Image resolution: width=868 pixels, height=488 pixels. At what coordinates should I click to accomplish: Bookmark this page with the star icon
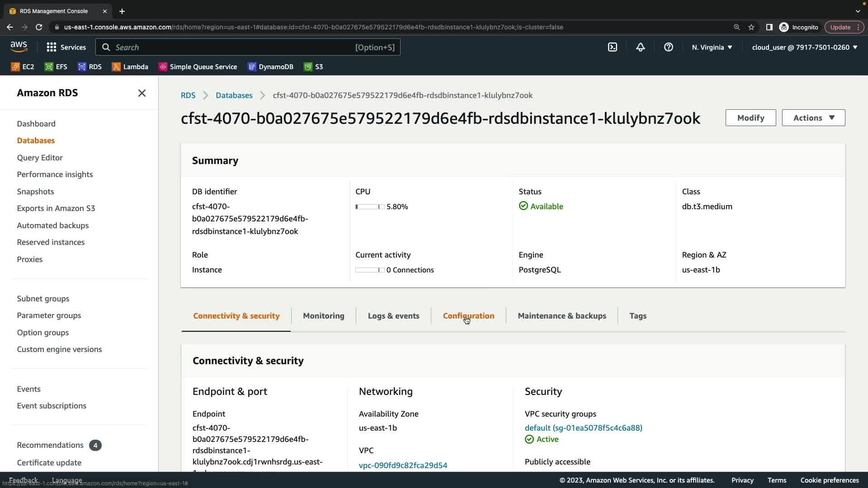coord(751,27)
